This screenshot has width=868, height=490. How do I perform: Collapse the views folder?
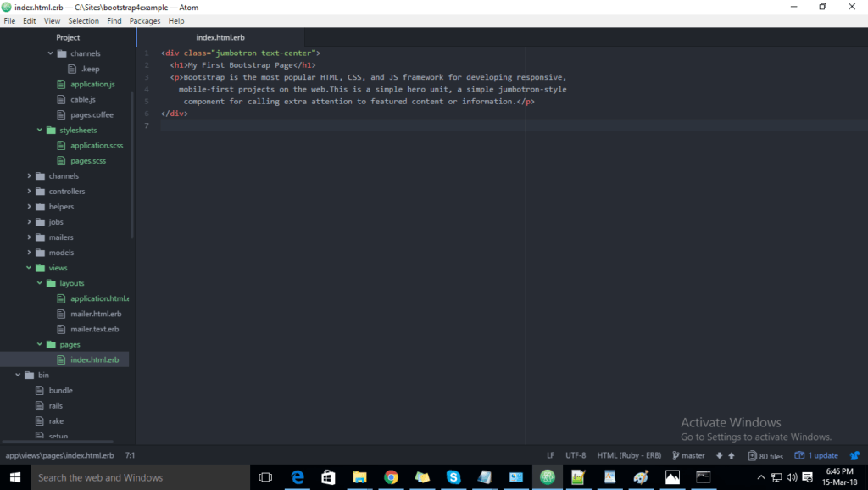(29, 268)
